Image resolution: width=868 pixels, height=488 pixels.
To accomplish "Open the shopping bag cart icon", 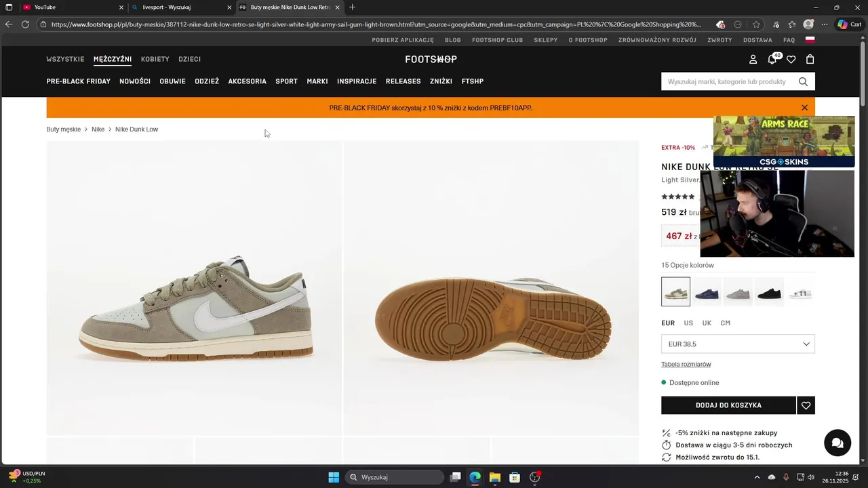I will (x=810, y=59).
